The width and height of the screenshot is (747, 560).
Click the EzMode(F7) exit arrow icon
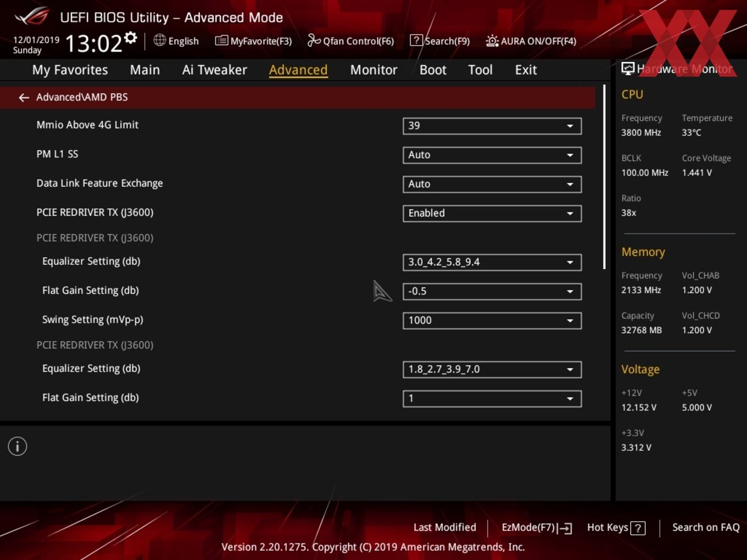pyautogui.click(x=565, y=528)
